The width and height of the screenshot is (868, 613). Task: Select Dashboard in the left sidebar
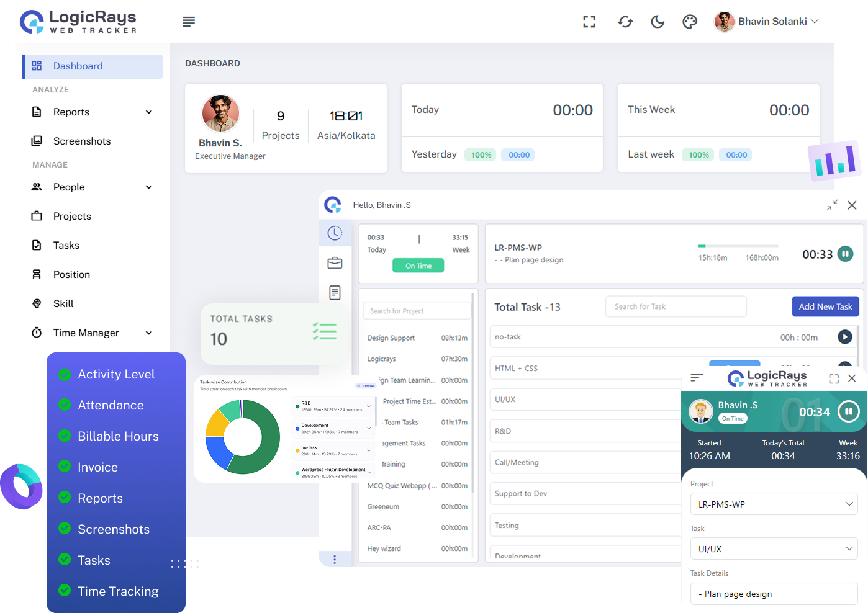93,66
